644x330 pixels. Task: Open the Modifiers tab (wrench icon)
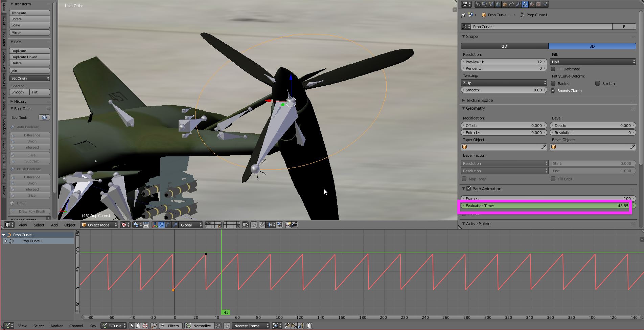[518, 4]
